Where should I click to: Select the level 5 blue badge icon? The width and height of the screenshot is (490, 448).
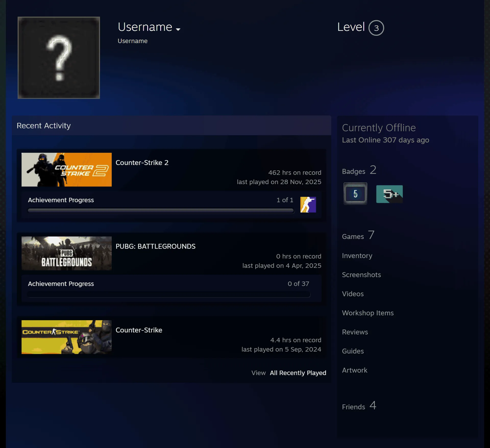[355, 194]
